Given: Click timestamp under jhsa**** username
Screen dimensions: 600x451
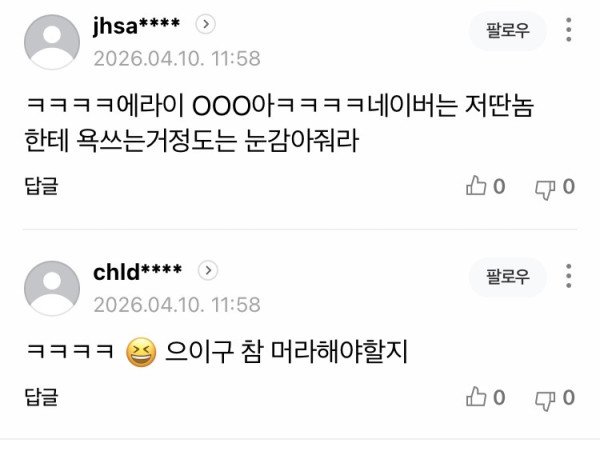Looking at the screenshot, I should [x=177, y=59].
